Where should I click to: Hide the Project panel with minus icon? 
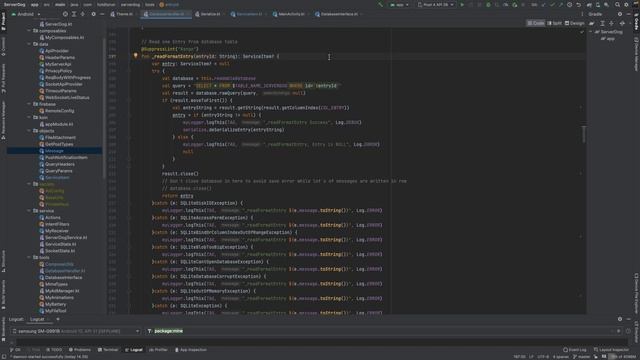(102, 14)
